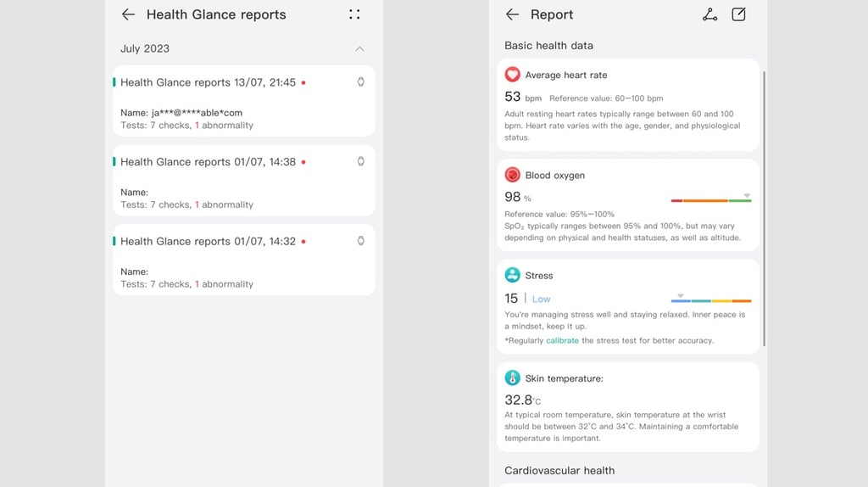Viewport: 868px width, 487px height.
Task: Select the Cardiovascular health heading
Action: (559, 470)
